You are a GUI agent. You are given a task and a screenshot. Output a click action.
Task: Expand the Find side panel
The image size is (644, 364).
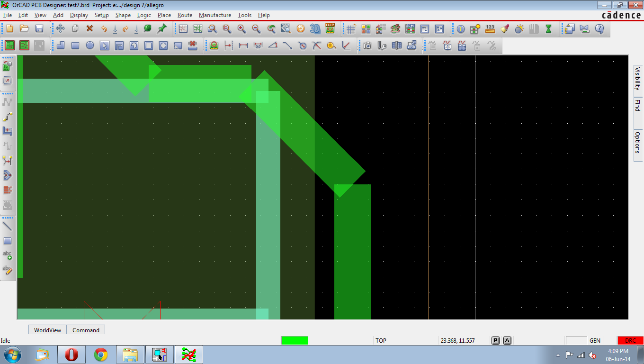[x=637, y=105]
